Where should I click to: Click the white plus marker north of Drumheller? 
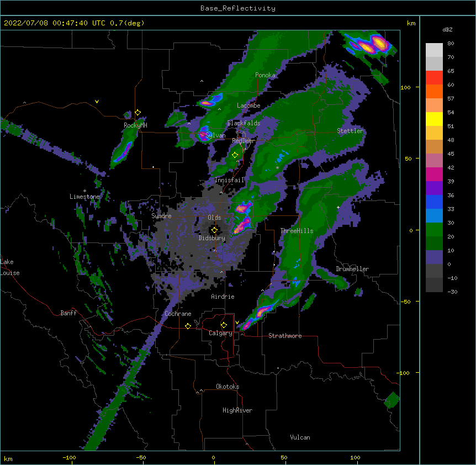click(338, 207)
